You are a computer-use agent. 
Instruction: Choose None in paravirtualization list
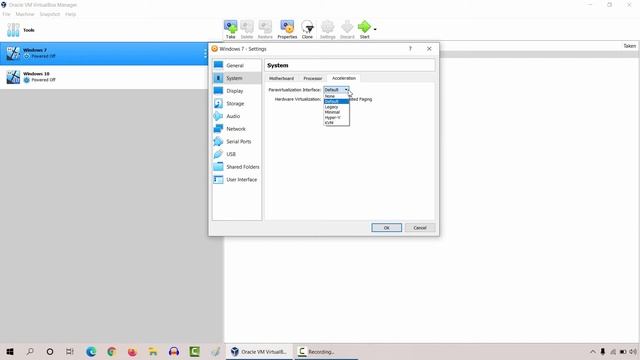pos(336,96)
